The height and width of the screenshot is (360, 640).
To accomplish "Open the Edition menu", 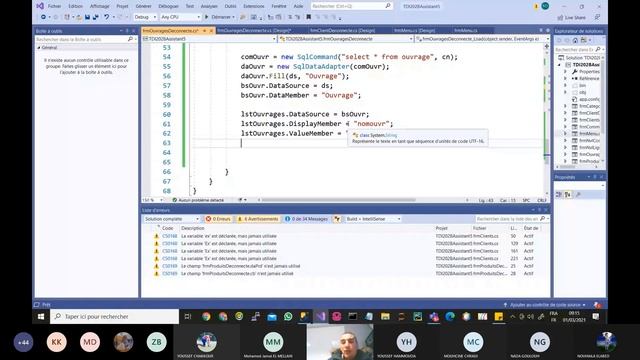I will (x=76, y=7).
